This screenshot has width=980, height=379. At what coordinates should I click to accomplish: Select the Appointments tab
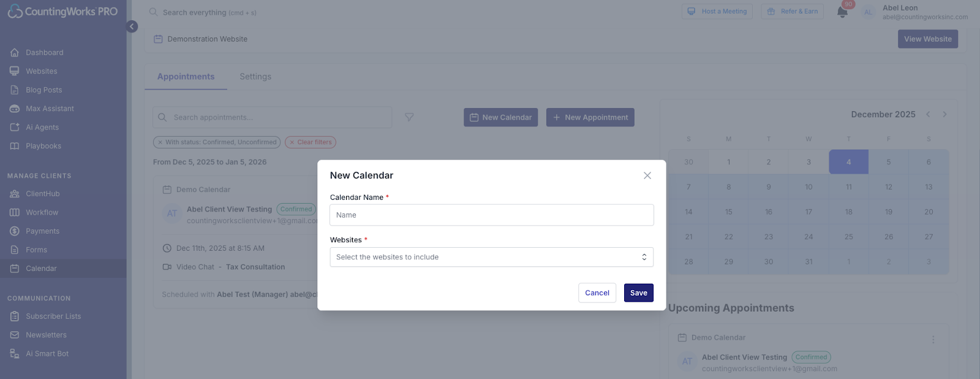point(186,77)
